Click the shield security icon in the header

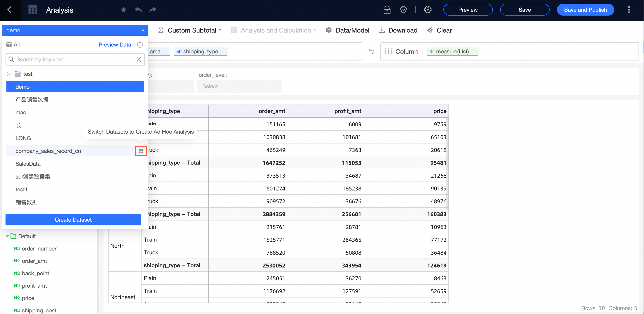[404, 10]
